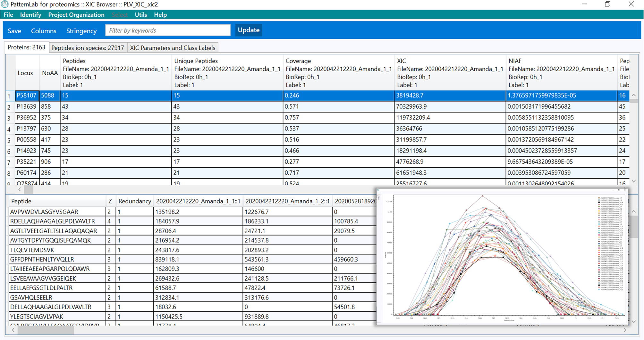This screenshot has width=644, height=340.
Task: Select peptide GFFDPNTHENLTYVQLLR
Action: pos(42,259)
